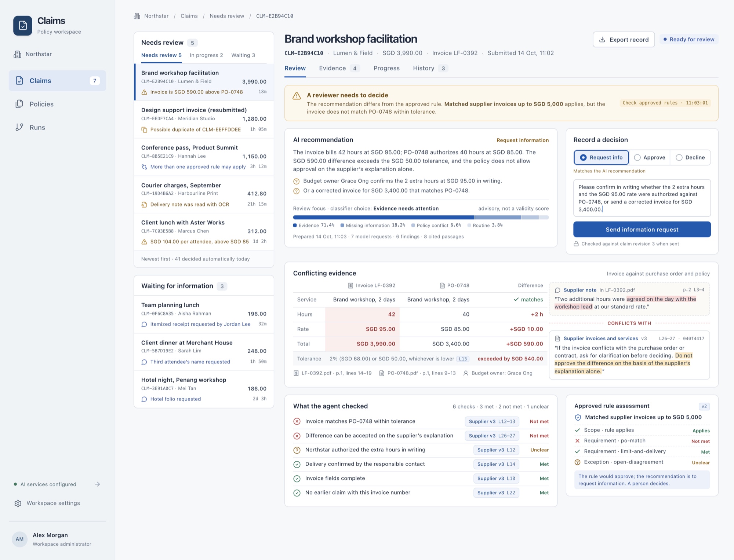This screenshot has width=734, height=560.
Task: Open the Design support invoice (resubmitted) claim
Action: coord(204,120)
